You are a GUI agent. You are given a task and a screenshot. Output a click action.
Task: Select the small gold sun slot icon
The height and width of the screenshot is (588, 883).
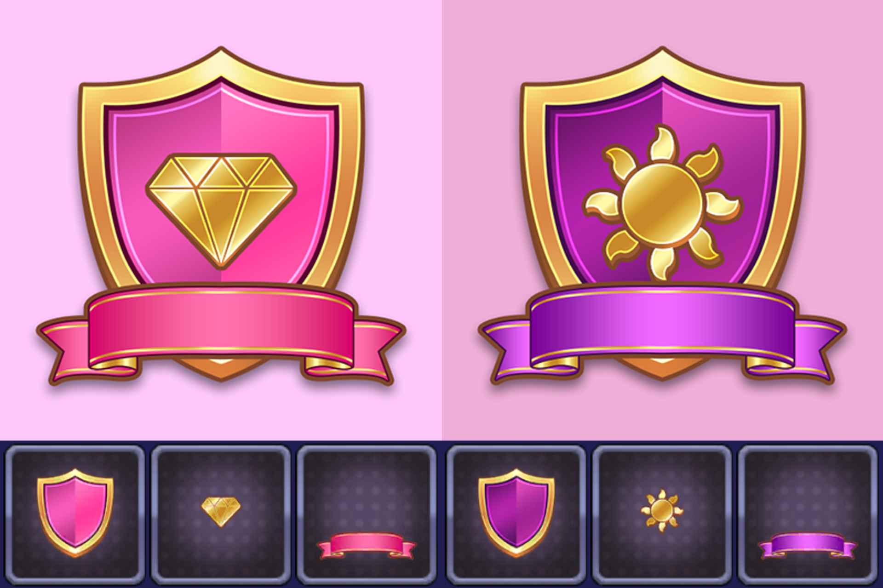click(662, 511)
